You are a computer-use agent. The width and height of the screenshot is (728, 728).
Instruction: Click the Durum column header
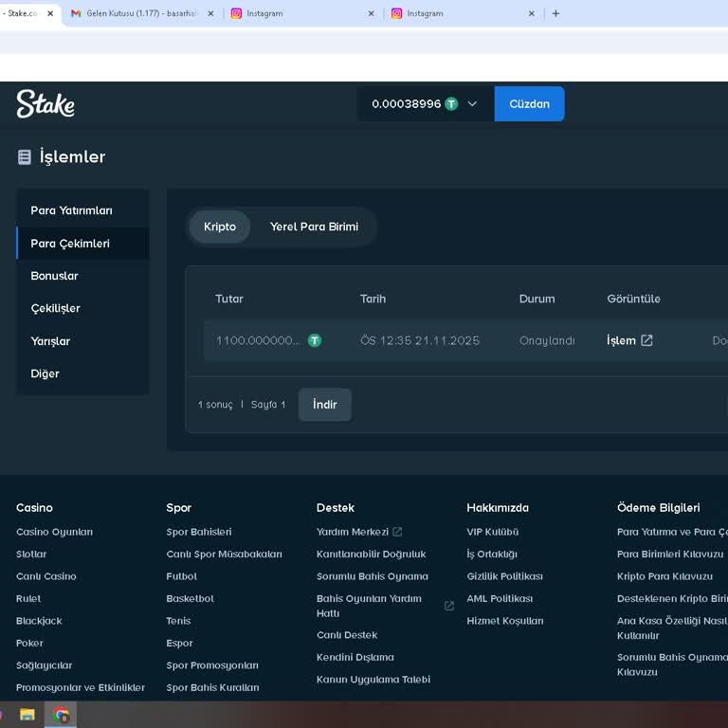[537, 299]
